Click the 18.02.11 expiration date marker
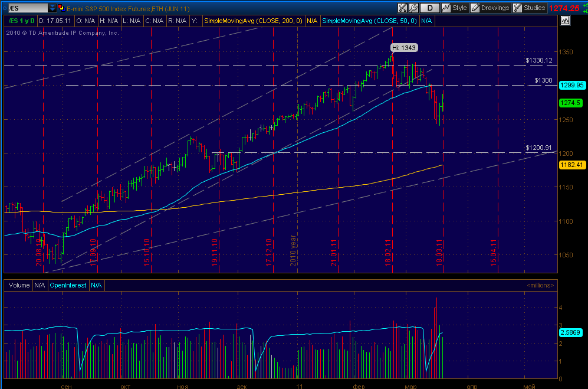The width and height of the screenshot is (588, 389). click(388, 253)
